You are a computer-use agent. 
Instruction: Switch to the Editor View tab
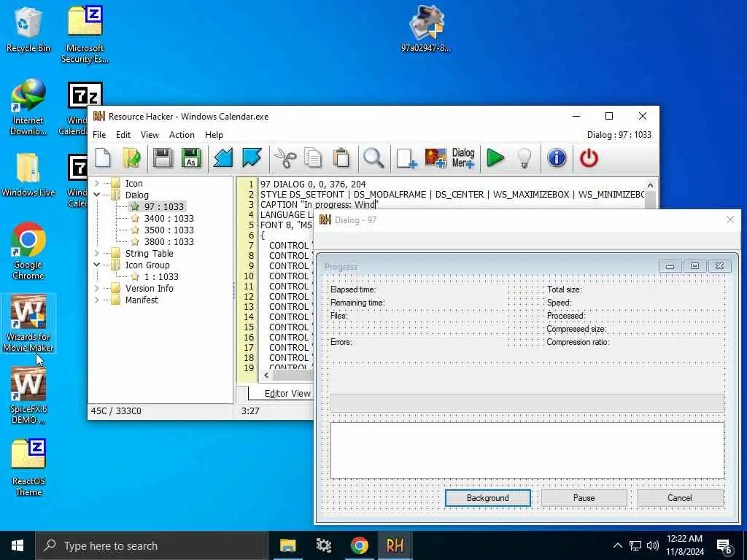pos(287,393)
